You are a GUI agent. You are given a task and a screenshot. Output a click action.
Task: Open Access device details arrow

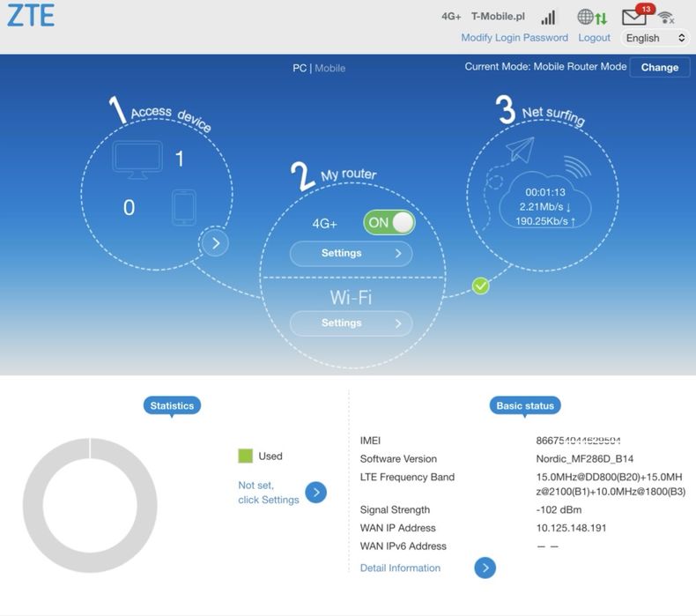pos(216,243)
